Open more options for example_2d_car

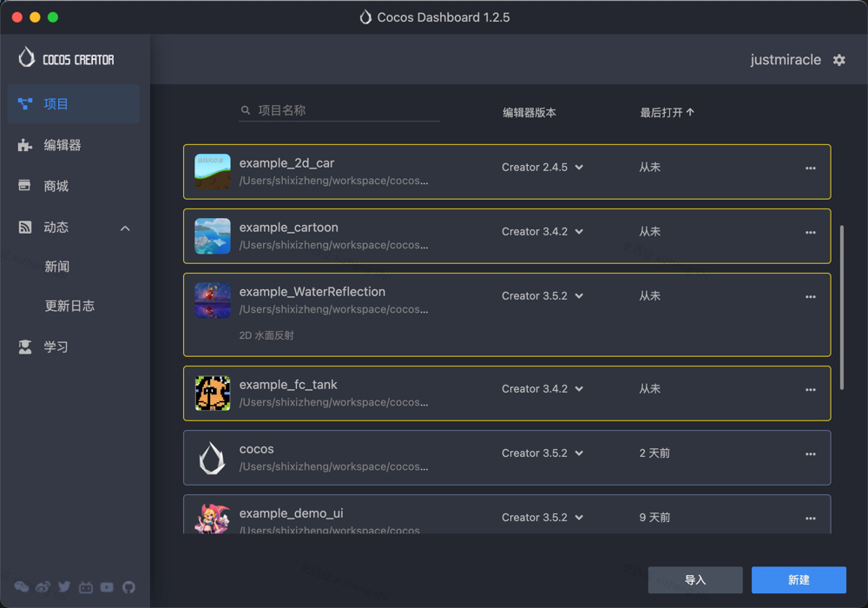pyautogui.click(x=811, y=168)
